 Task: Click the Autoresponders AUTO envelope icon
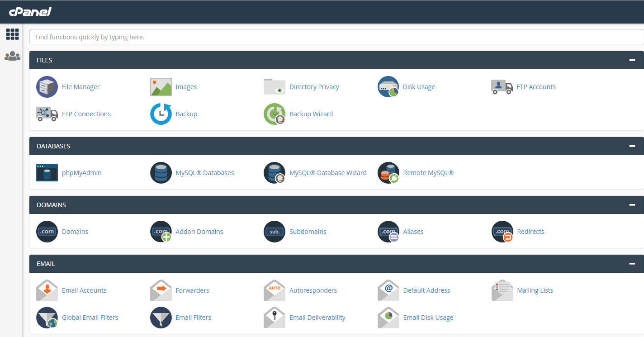pyautogui.click(x=275, y=290)
